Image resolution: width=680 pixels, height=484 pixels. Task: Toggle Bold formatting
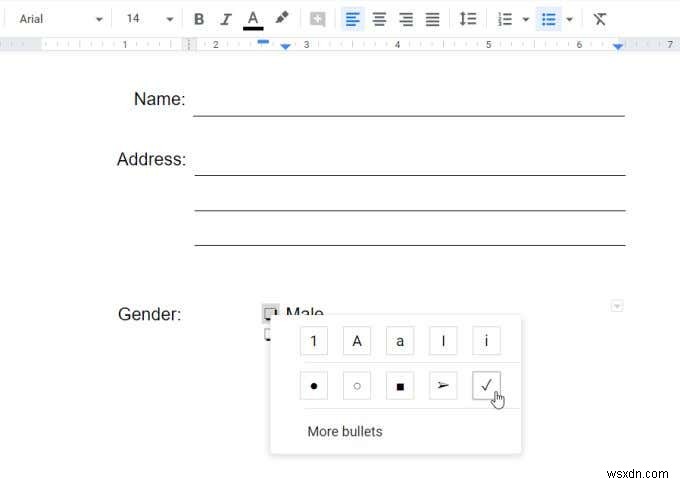[199, 19]
